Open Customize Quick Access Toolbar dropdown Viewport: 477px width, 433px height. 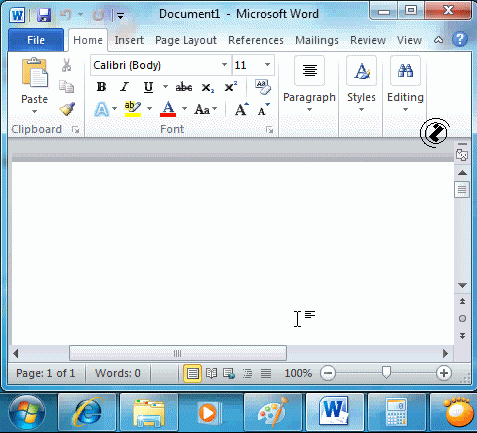pos(120,15)
